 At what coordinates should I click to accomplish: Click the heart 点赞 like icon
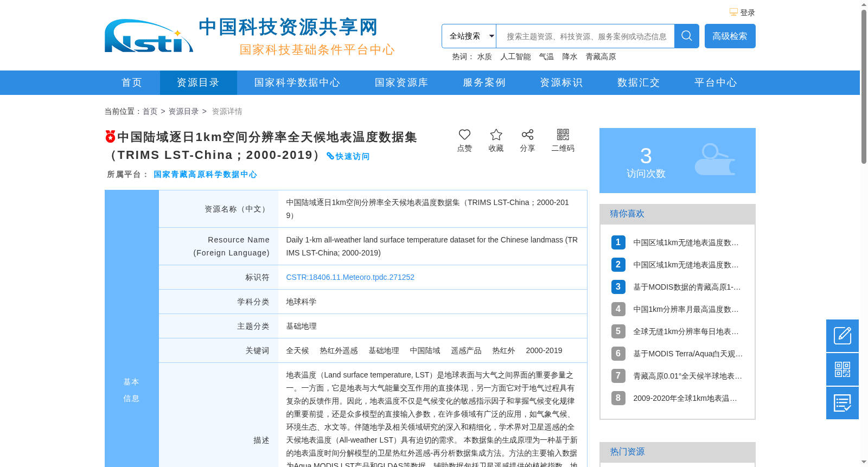pos(464,135)
